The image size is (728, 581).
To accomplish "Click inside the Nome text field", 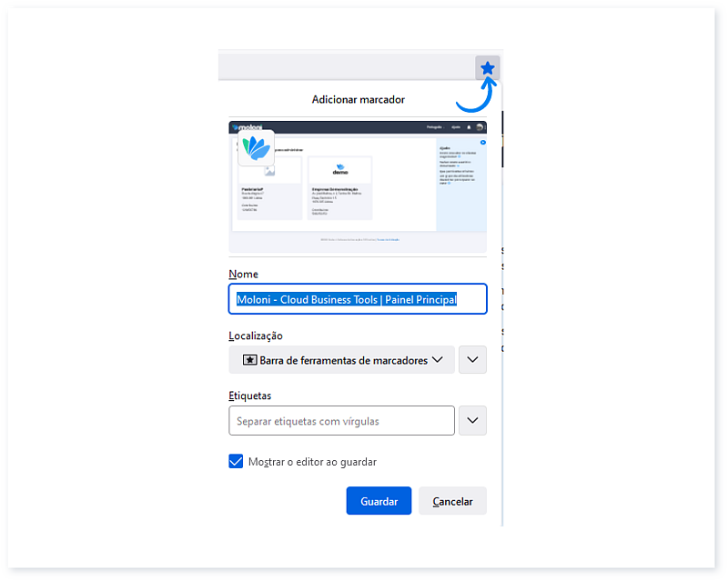I will (x=358, y=299).
